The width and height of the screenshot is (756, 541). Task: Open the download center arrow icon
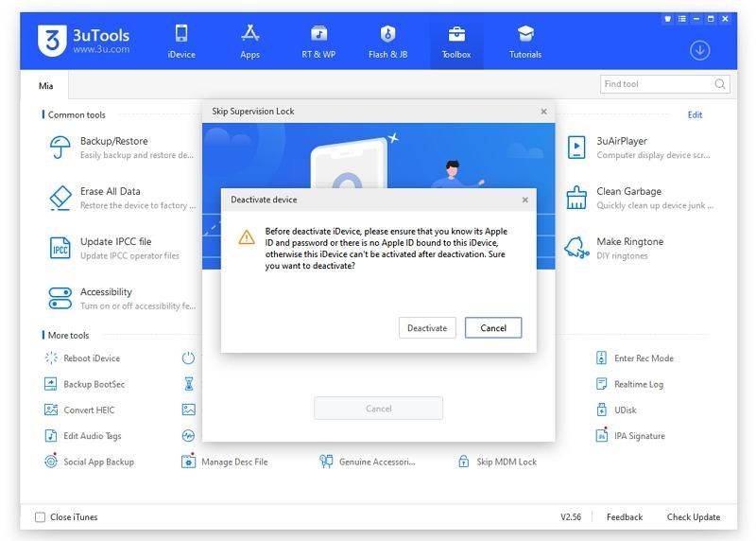coord(699,50)
